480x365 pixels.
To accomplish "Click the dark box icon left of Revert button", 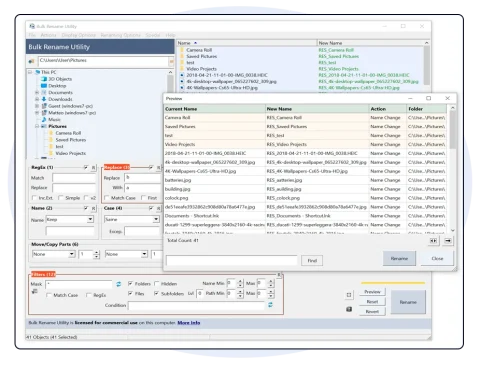I will (349, 309).
